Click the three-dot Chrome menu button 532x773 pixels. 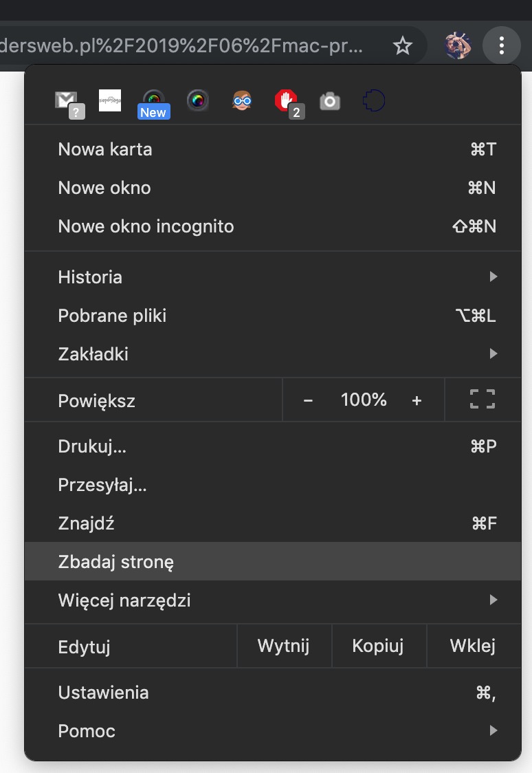tap(502, 45)
